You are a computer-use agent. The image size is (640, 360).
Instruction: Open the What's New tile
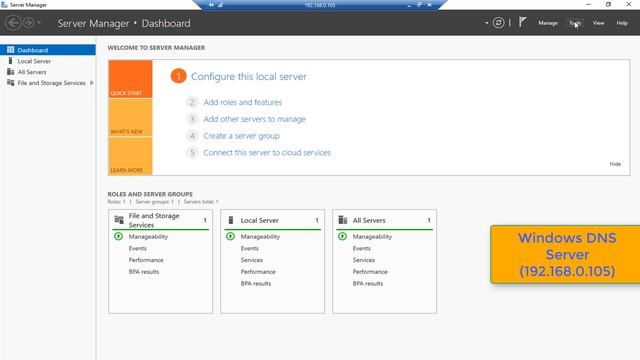point(130,118)
